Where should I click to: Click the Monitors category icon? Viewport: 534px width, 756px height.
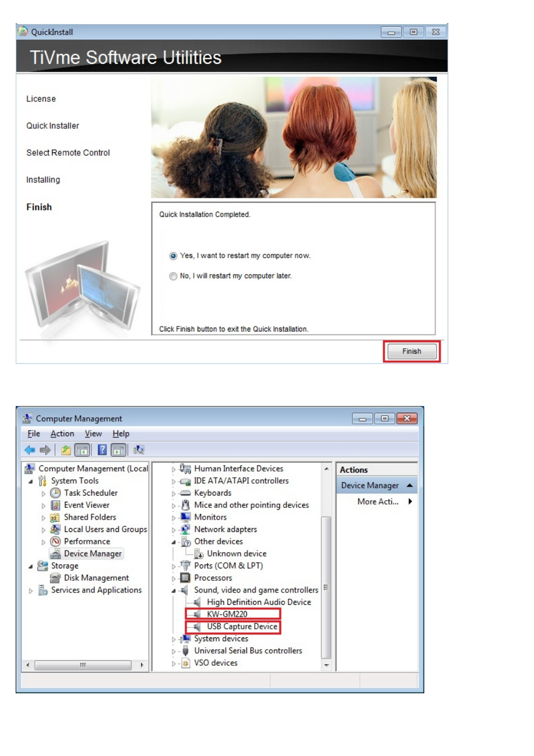click(x=185, y=517)
